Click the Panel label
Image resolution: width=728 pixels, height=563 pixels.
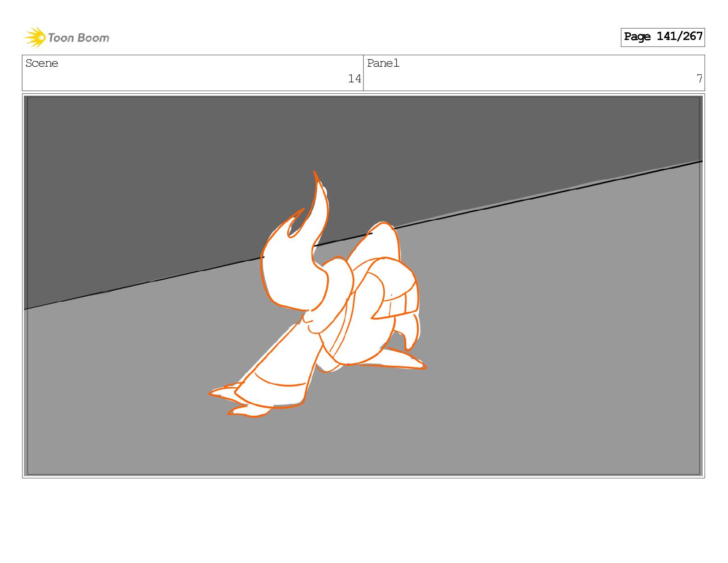pos(383,63)
